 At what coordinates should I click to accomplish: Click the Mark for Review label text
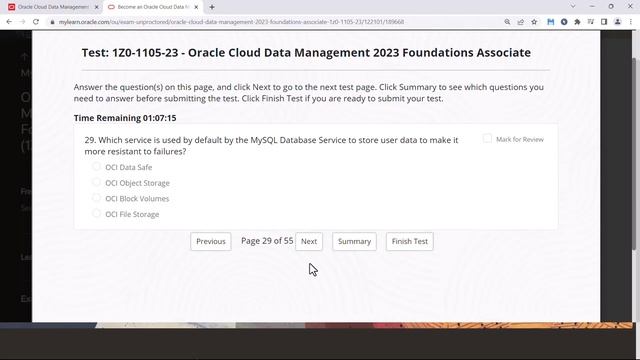click(x=520, y=140)
